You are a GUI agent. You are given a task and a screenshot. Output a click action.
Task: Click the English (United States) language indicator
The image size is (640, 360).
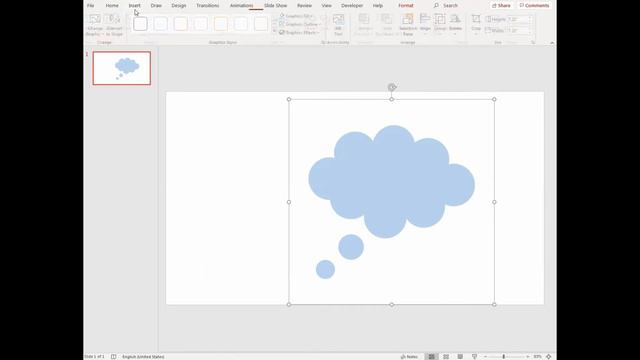(x=143, y=356)
